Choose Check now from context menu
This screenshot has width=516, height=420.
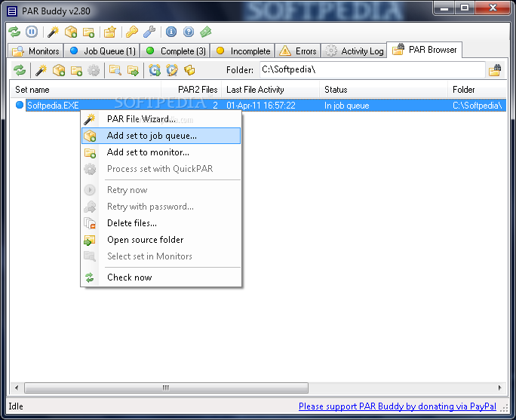coord(161,277)
